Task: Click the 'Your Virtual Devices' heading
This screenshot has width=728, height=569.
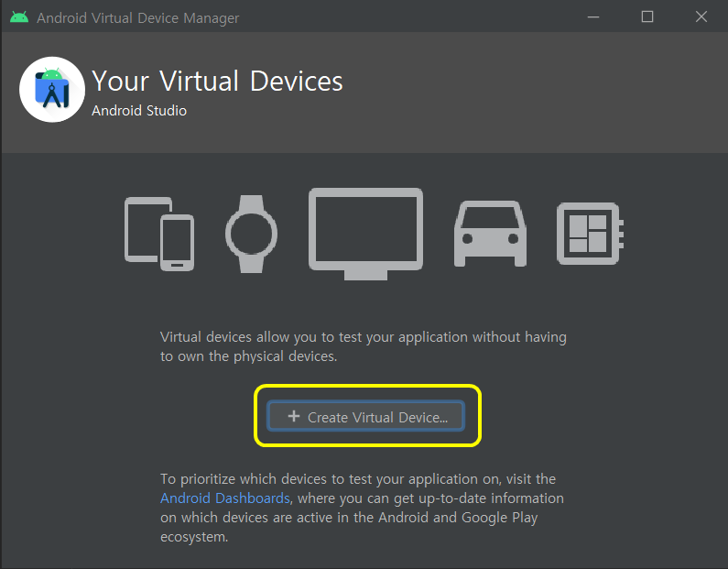Action: [217, 81]
